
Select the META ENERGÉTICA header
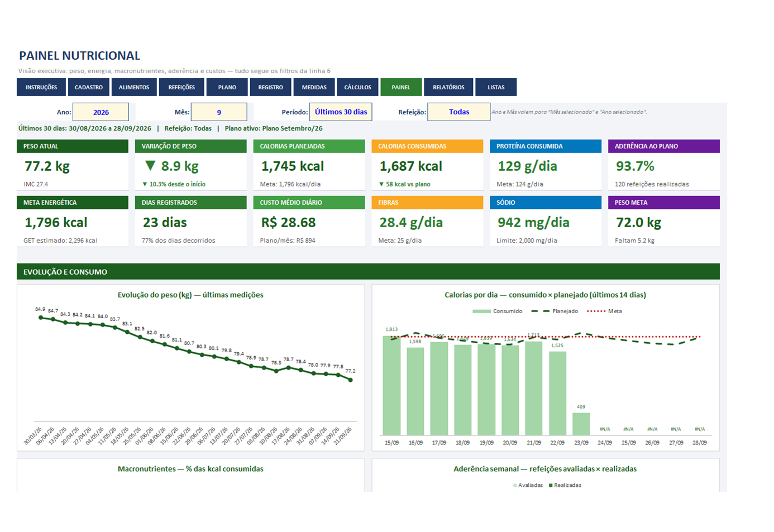(73, 203)
